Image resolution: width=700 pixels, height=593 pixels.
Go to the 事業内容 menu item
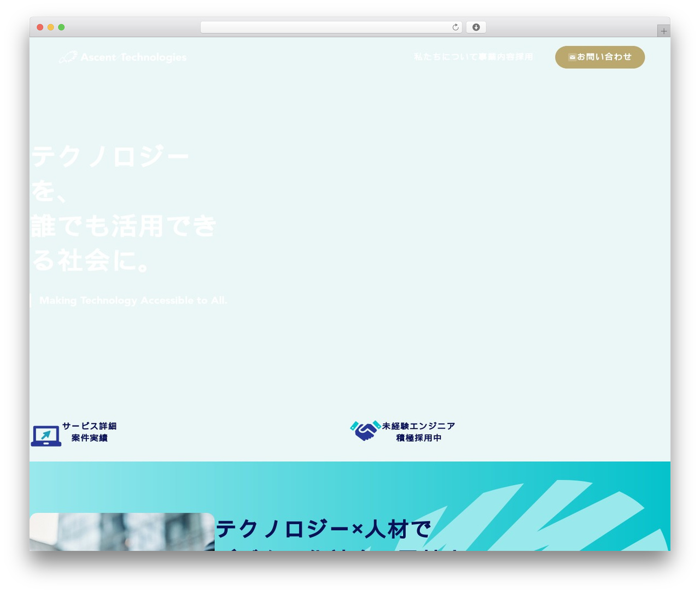[497, 57]
